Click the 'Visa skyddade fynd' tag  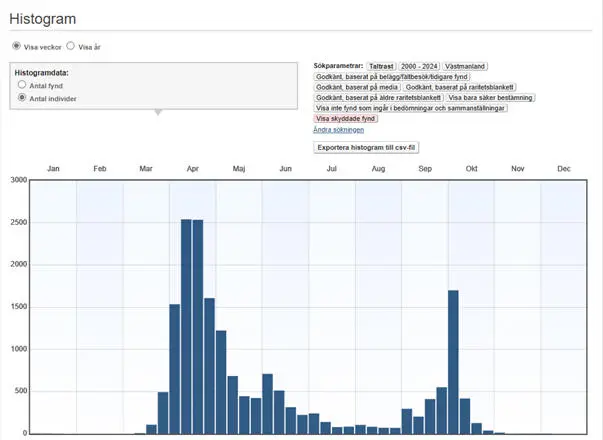(x=345, y=119)
